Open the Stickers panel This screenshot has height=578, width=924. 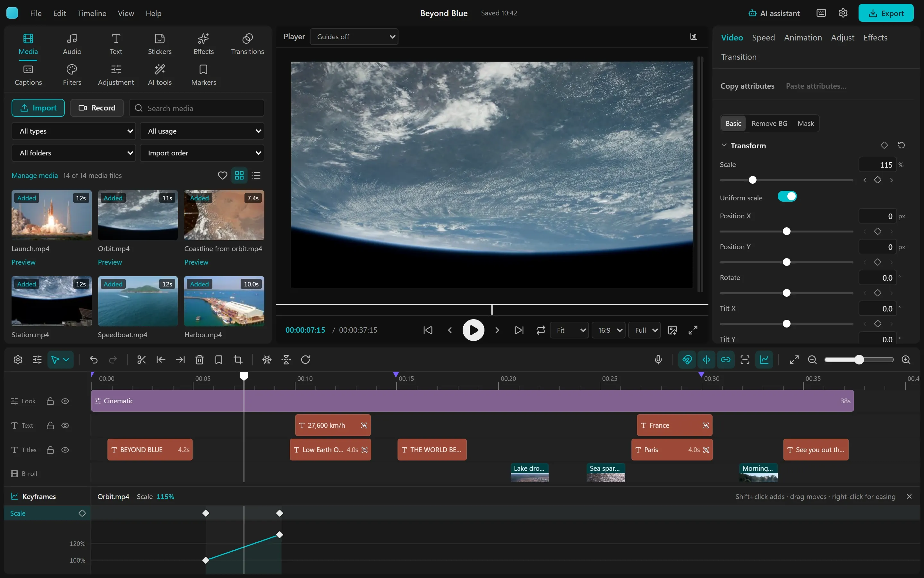tap(159, 44)
